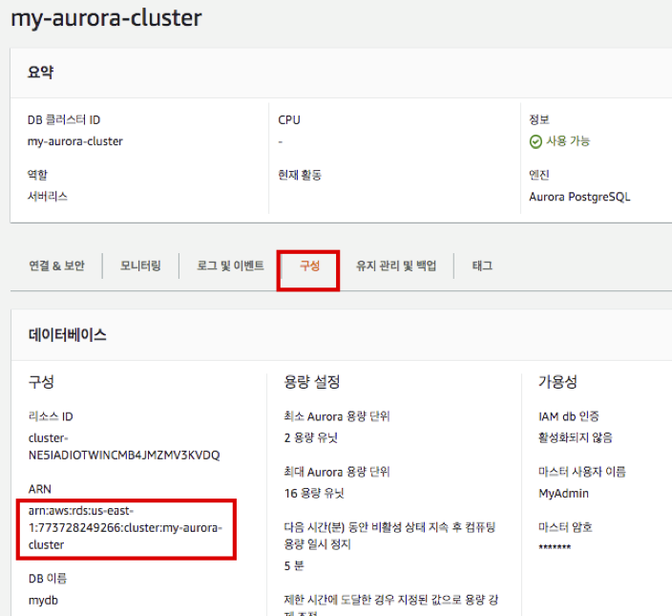Click the green 사용 가능 status check icon
Image resolution: width=672 pixels, height=616 pixels.
point(535,141)
